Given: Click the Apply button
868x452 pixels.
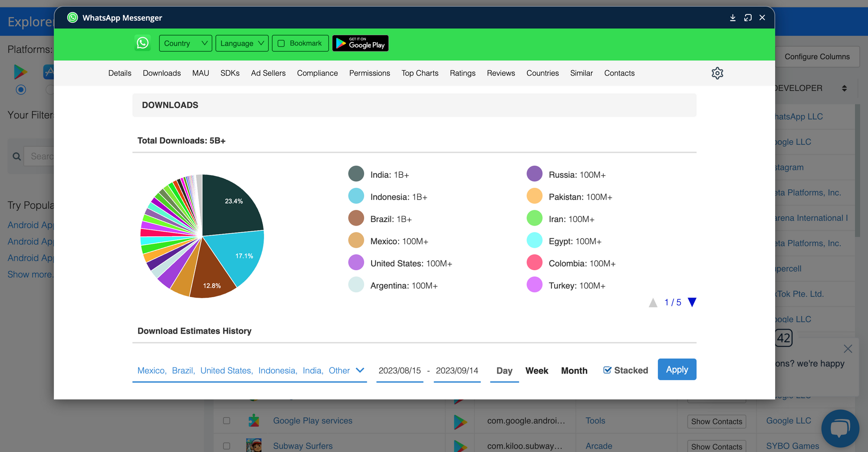Looking at the screenshot, I should 677,369.
